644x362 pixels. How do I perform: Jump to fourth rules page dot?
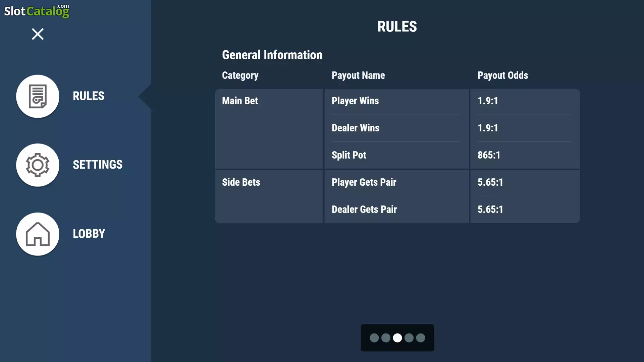[x=409, y=338]
